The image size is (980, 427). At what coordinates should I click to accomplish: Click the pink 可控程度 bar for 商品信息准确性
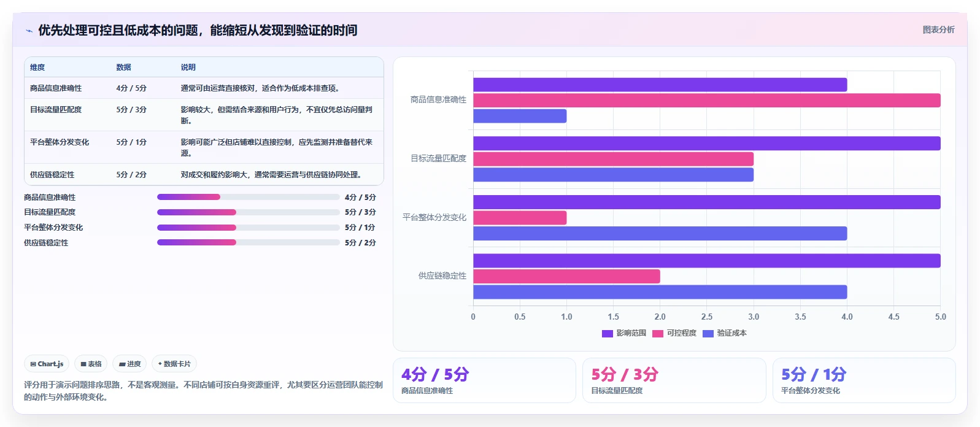pos(707,100)
